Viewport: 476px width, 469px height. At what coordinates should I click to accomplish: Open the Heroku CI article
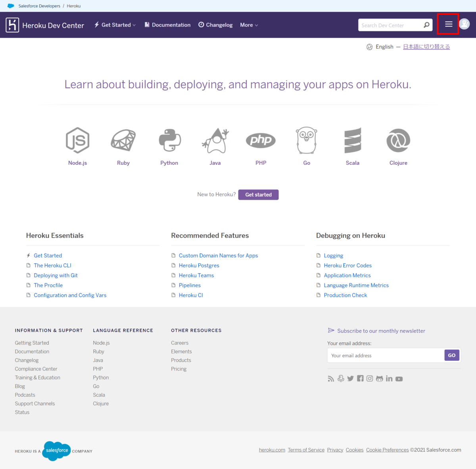coord(191,295)
